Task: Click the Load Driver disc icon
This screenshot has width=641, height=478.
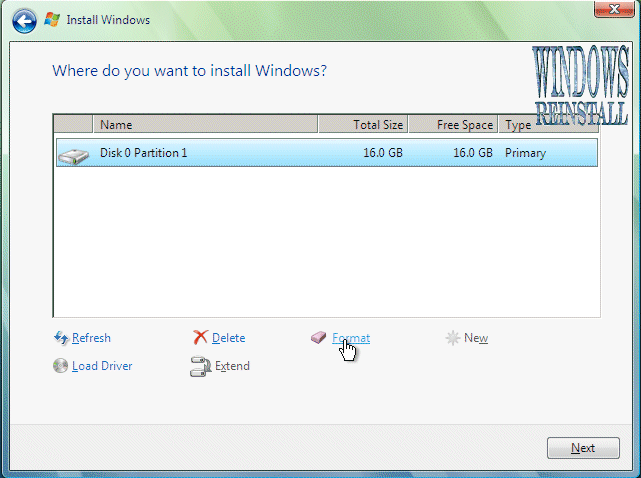Action: 60,366
